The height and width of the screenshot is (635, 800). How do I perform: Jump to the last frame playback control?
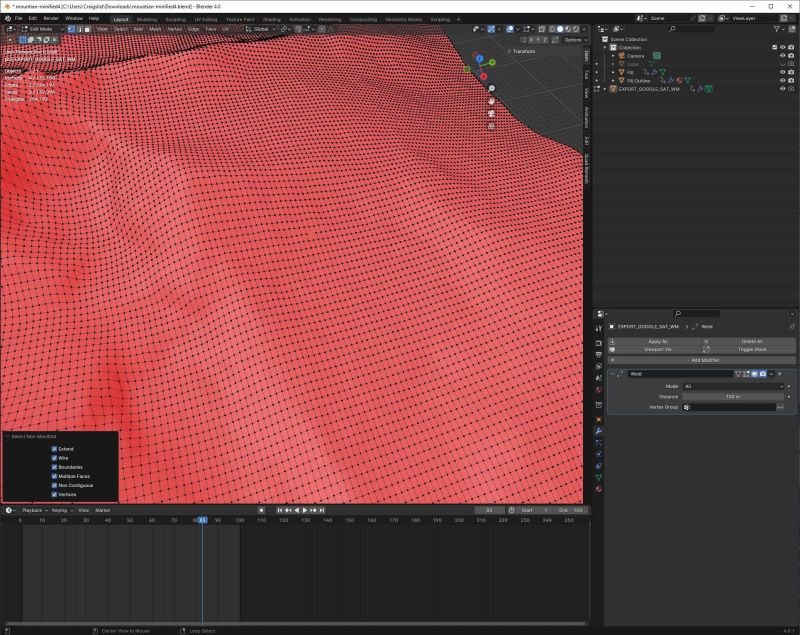[x=321, y=510]
